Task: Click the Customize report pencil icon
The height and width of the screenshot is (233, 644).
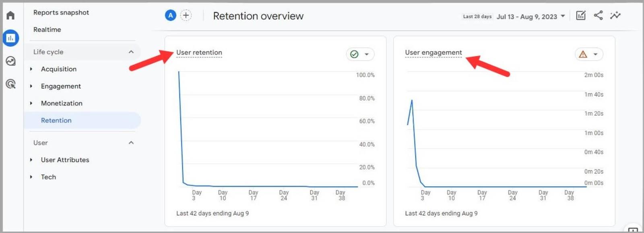Action: coord(581,15)
